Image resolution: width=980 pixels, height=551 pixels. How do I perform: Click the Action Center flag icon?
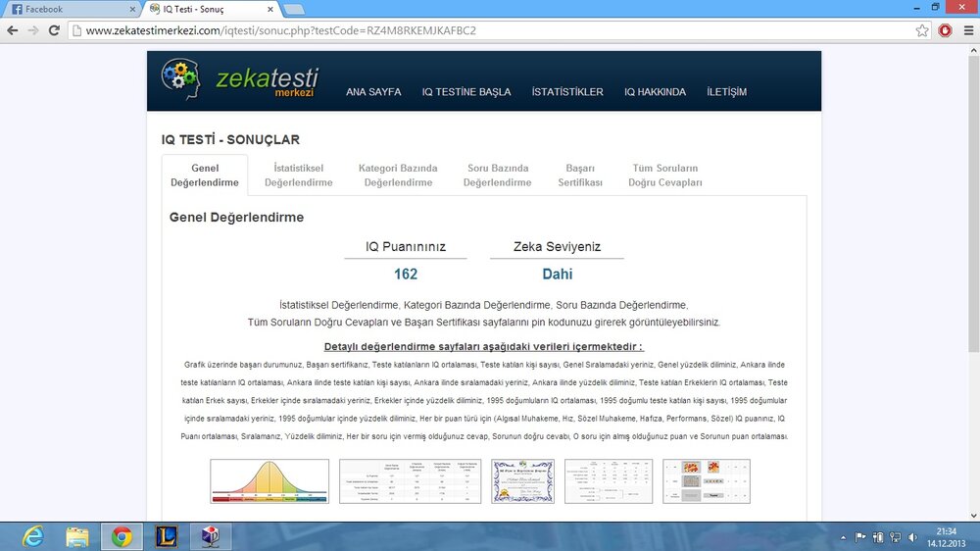(860, 537)
